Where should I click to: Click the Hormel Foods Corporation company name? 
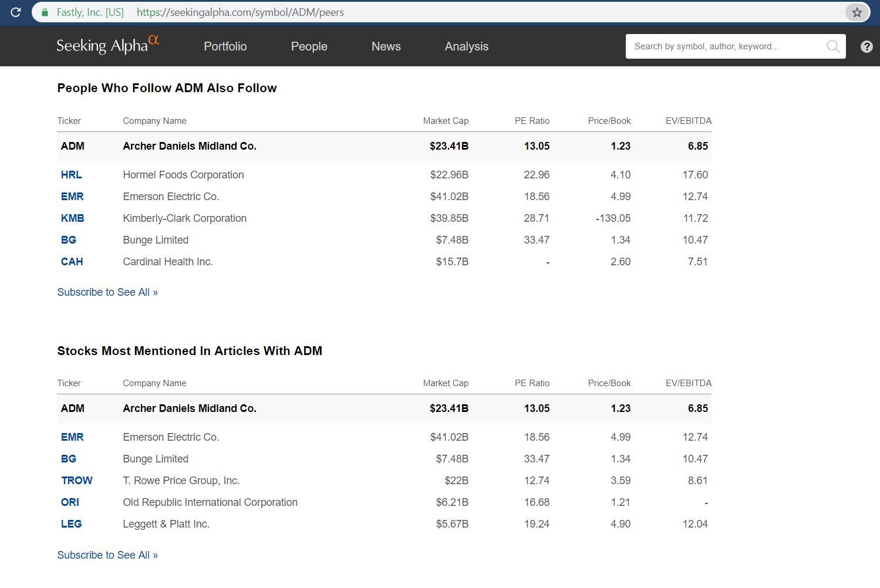(x=183, y=175)
